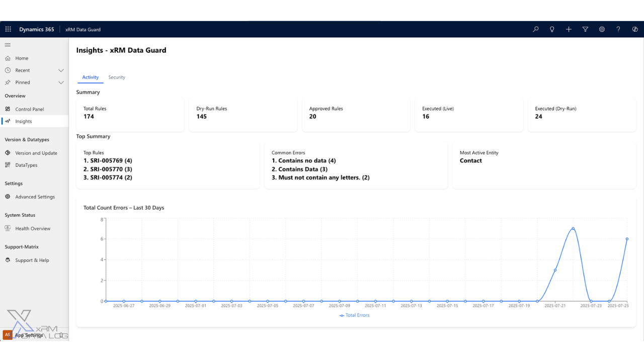Open the app launcher waffle icon
The image size is (644, 362).
[x=8, y=29]
